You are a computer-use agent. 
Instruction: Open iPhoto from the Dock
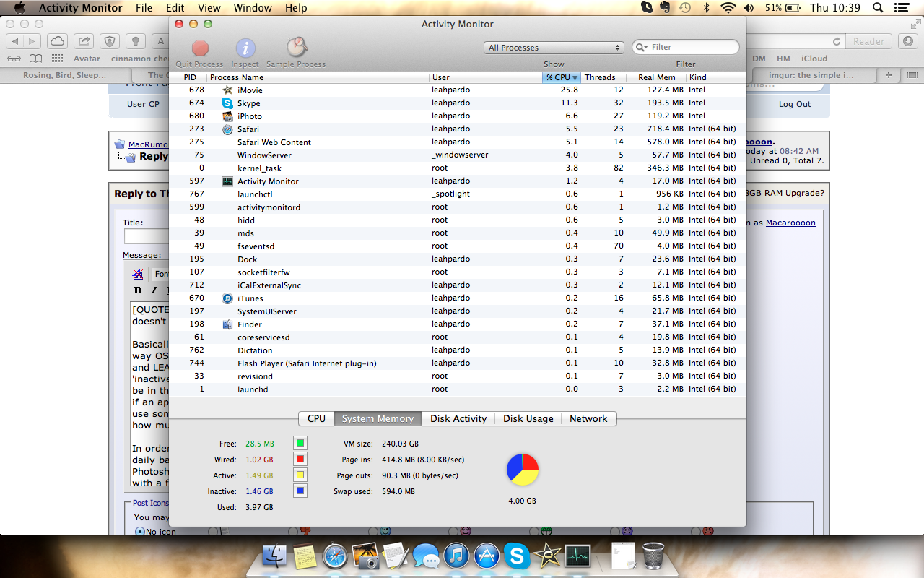click(x=366, y=556)
